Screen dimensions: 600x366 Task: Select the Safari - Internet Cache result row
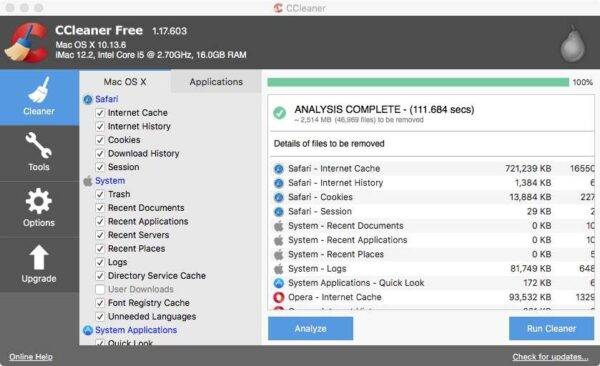pos(432,169)
